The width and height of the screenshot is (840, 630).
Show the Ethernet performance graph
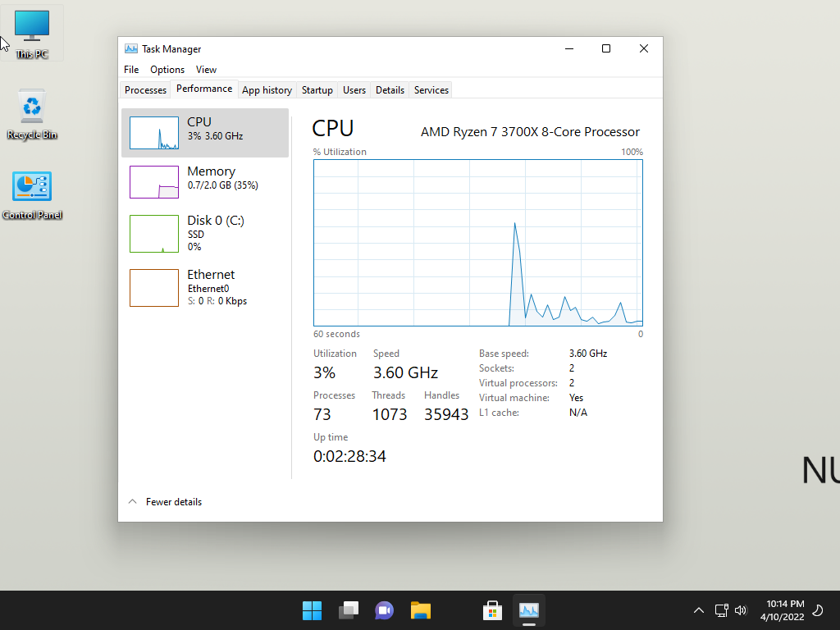tap(205, 287)
